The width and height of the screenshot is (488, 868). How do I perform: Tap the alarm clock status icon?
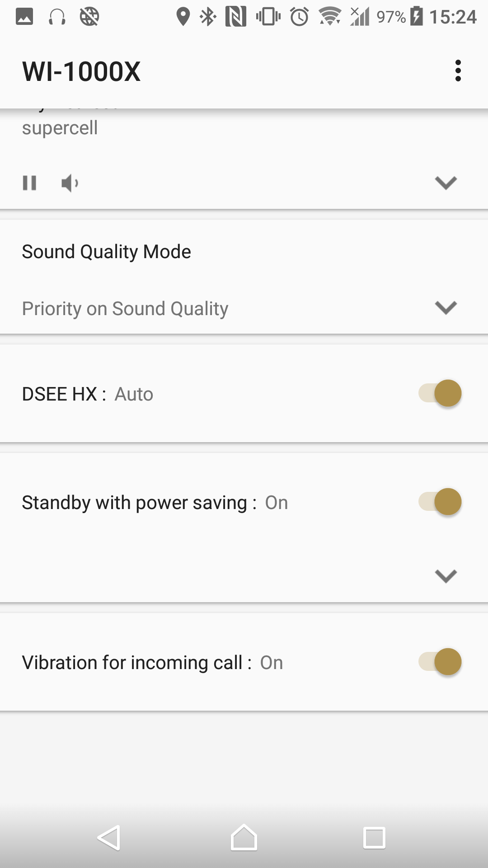coord(299,17)
